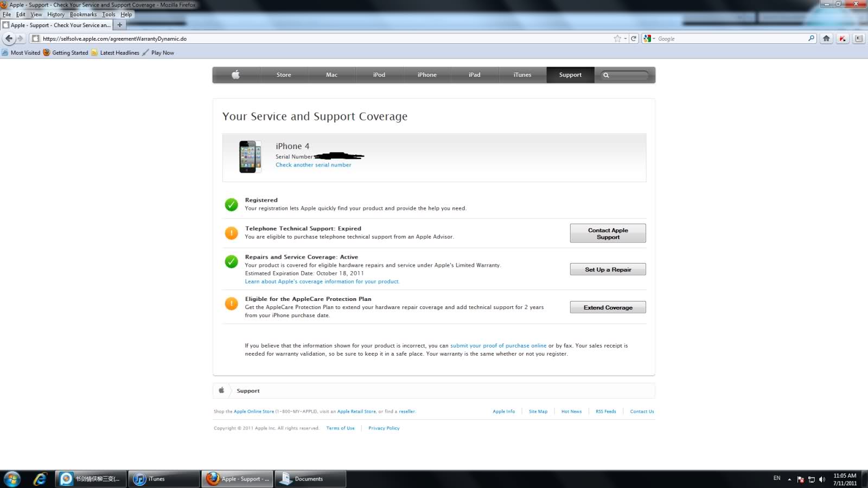This screenshot has height=488, width=868.
Task: Click RSS Feeds footer link
Action: (605, 412)
